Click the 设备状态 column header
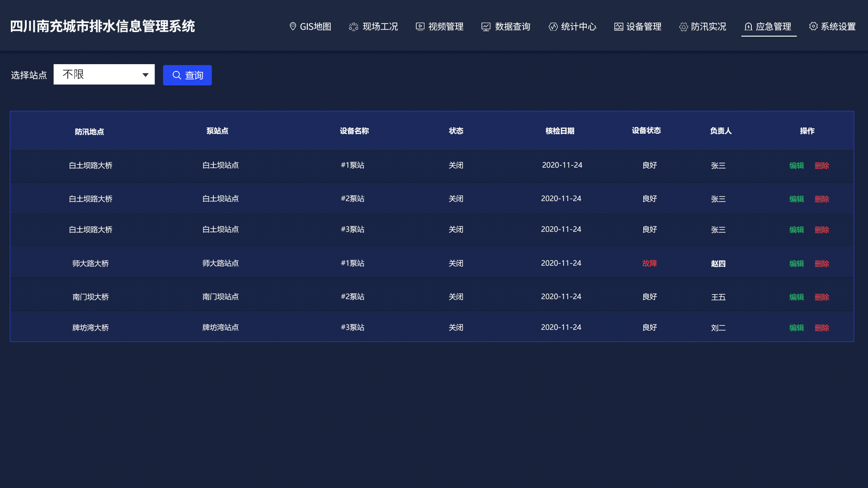This screenshot has height=488, width=868. coord(646,131)
